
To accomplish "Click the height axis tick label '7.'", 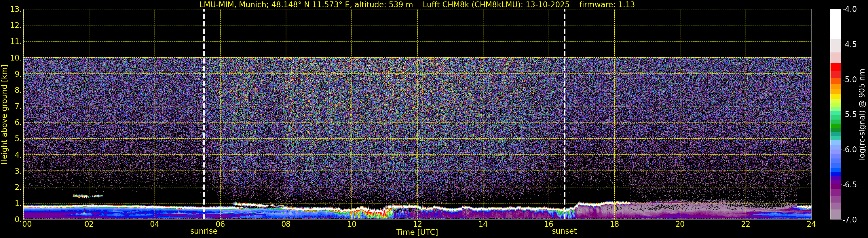I will [18, 107].
